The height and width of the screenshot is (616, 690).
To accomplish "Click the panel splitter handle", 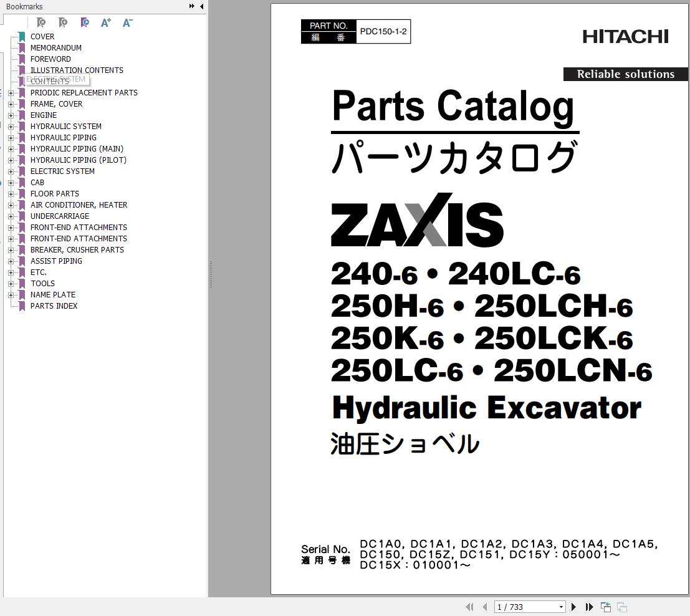I will [211, 274].
